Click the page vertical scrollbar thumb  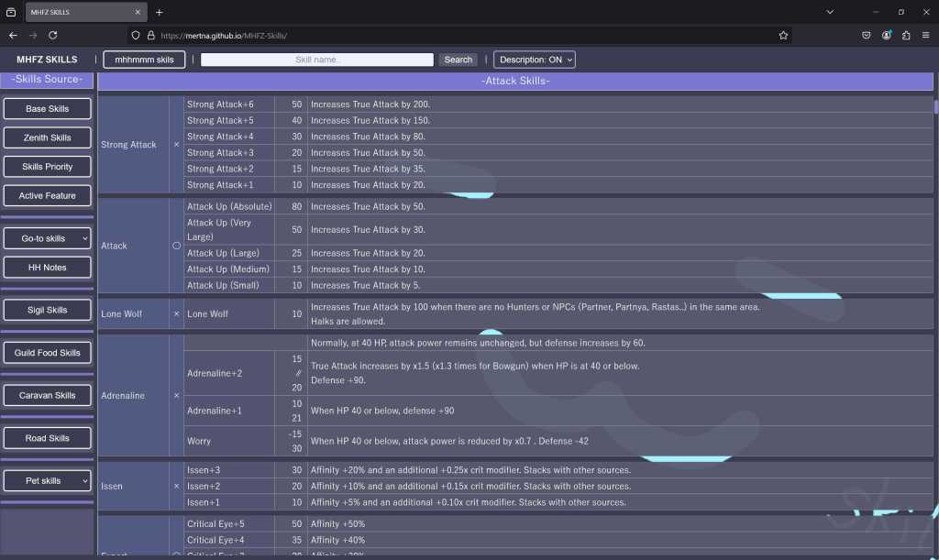click(935, 105)
